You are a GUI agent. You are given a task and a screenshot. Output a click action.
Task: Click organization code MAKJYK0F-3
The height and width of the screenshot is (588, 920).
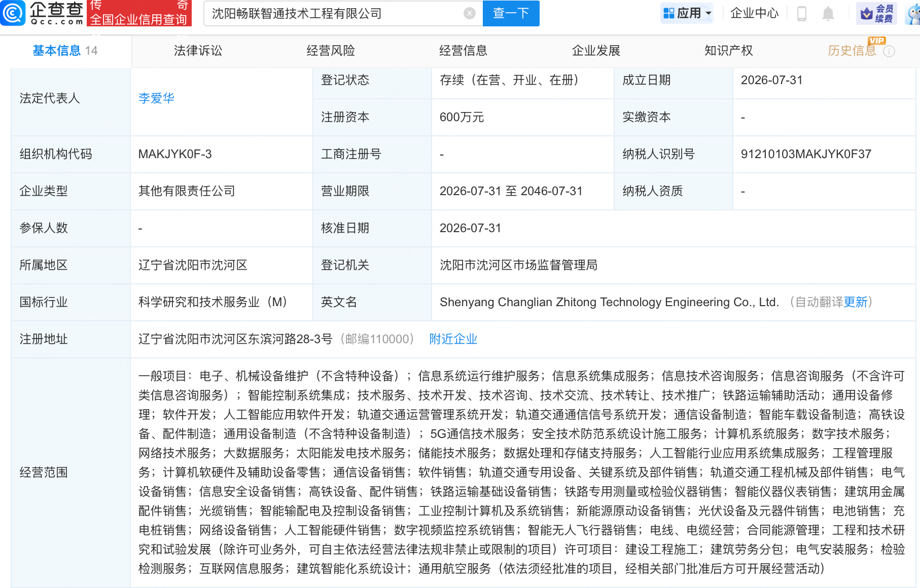click(175, 154)
